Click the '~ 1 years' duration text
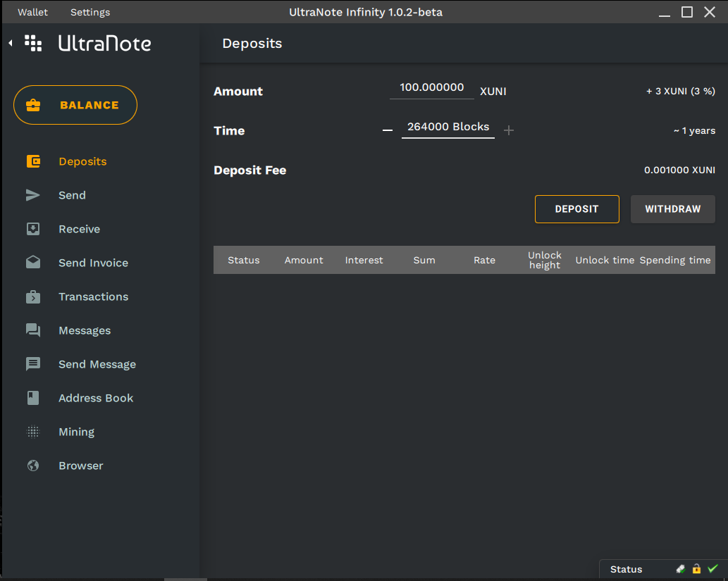Screen dimensions: 728x581 click(x=695, y=131)
